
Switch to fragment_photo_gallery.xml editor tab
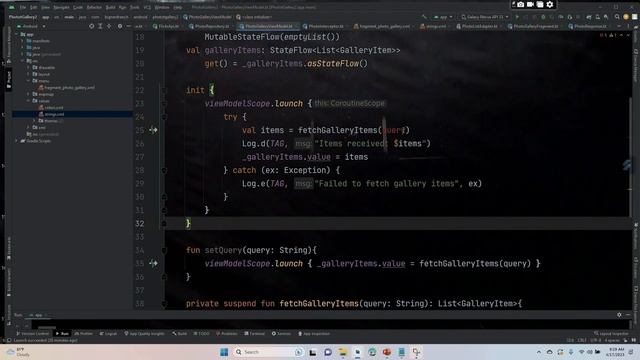[384, 26]
